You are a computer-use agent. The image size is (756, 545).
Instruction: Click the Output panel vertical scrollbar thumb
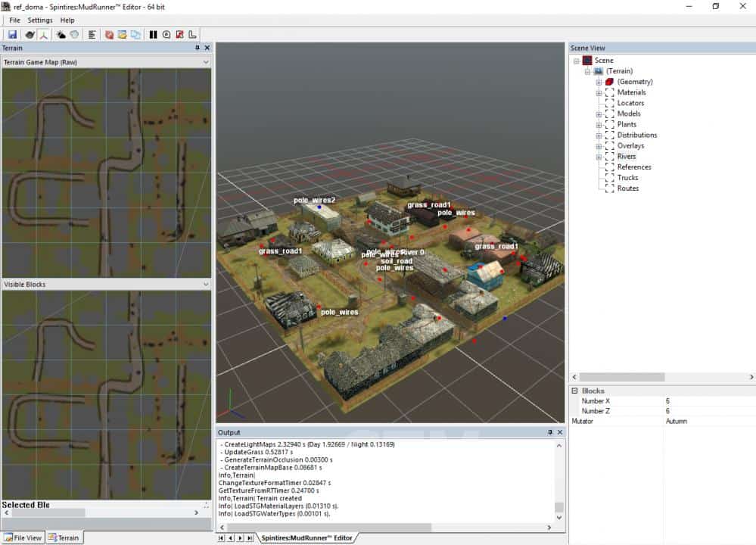[x=559, y=507]
